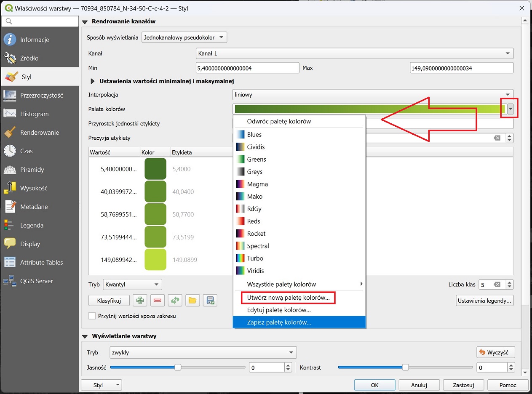Click the OK button
The height and width of the screenshot is (394, 532).
(375, 385)
